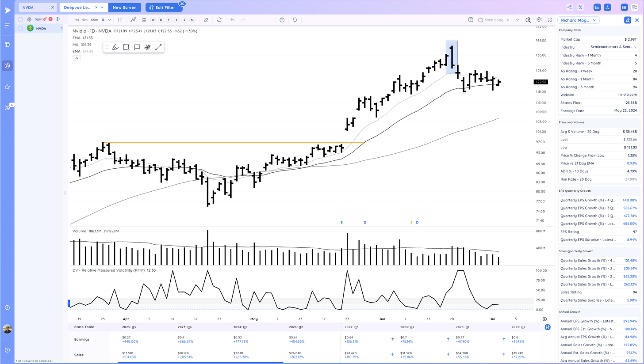Click the user profile avatar
Viewport: 644px width, 364px height.
[7, 329]
